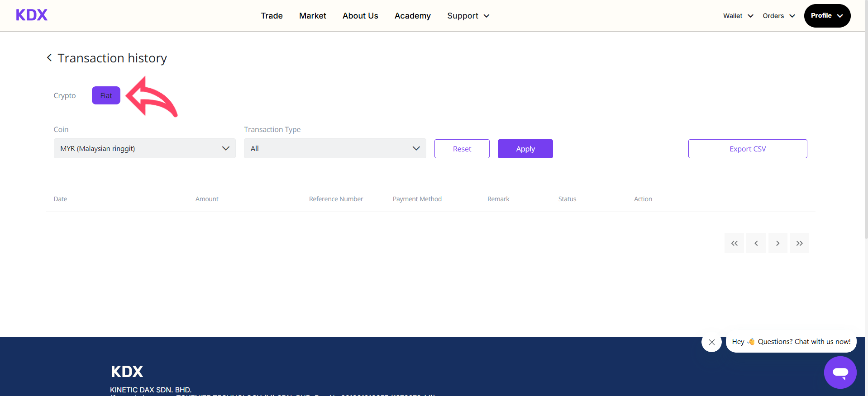Open the chat bubble widget
Viewport: 868px width, 396px height.
pos(840,372)
